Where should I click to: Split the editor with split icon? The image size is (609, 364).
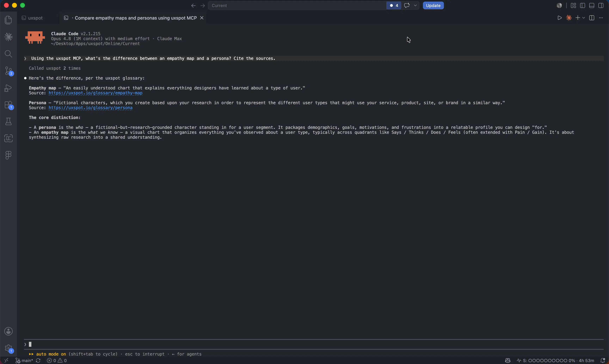592,18
